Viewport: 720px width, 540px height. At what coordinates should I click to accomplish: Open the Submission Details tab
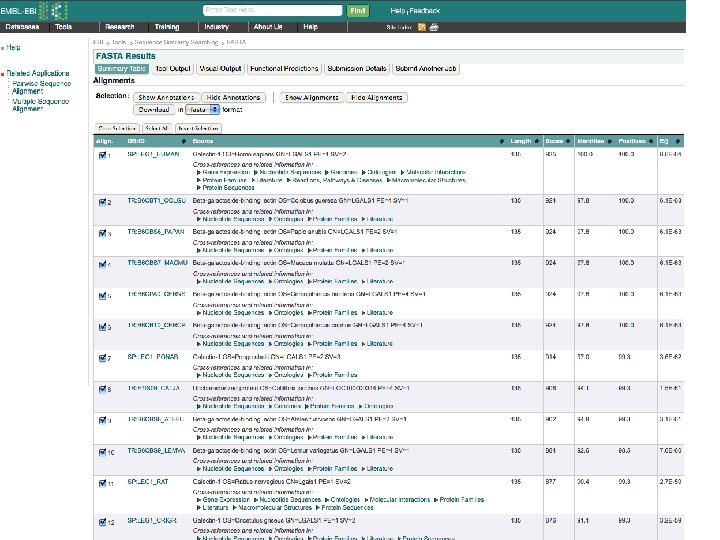357,68
